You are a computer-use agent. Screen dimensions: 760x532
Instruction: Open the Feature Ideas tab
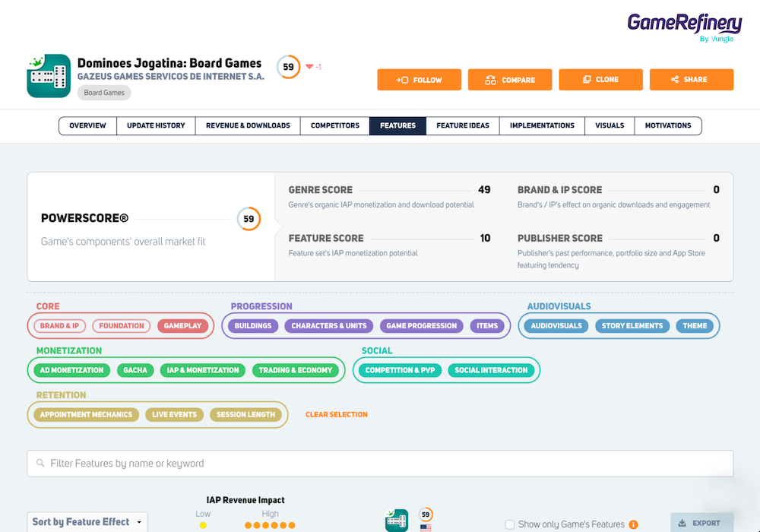[x=463, y=125]
